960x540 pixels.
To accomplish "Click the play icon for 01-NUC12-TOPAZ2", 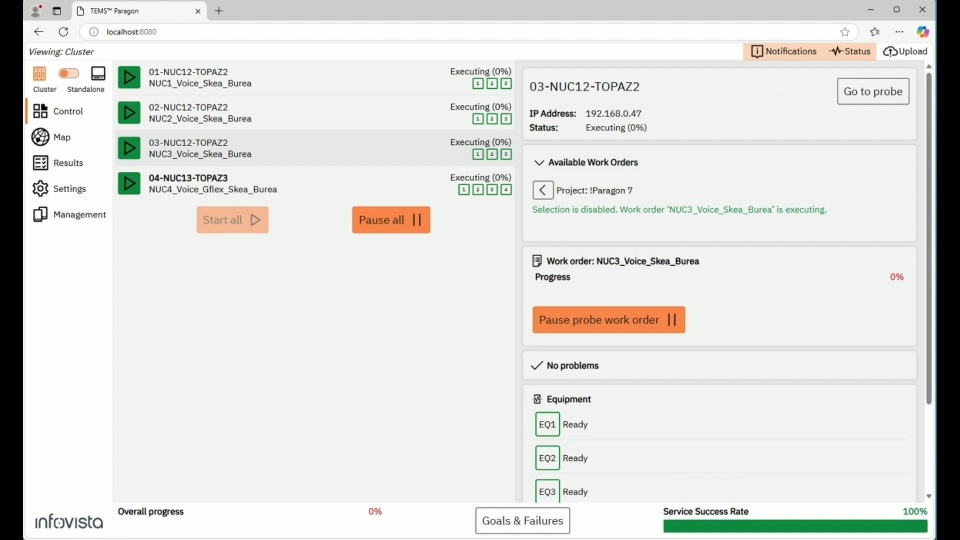I will (x=129, y=77).
